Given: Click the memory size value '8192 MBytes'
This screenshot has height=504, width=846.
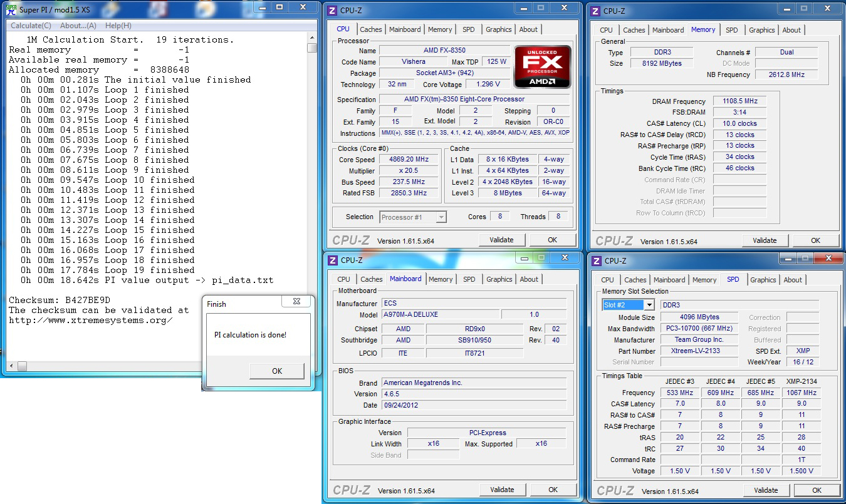Looking at the screenshot, I should point(662,63).
